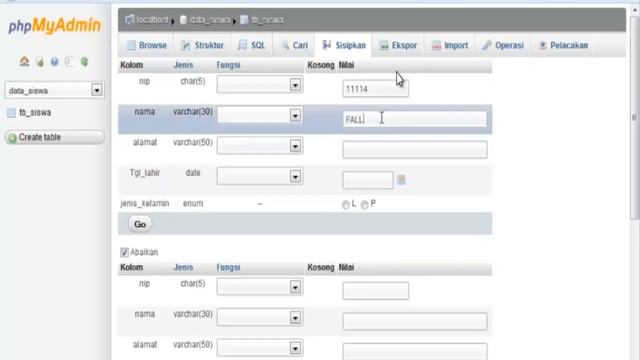Open tb_siswa table link in sidebar
Screen dimensions: 640x360
pyautogui.click(x=35, y=113)
